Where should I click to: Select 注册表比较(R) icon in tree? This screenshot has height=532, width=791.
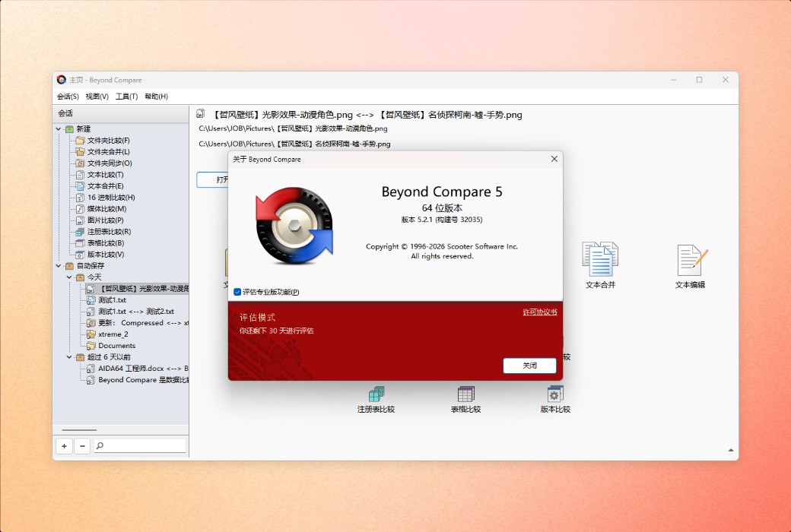pyautogui.click(x=80, y=232)
